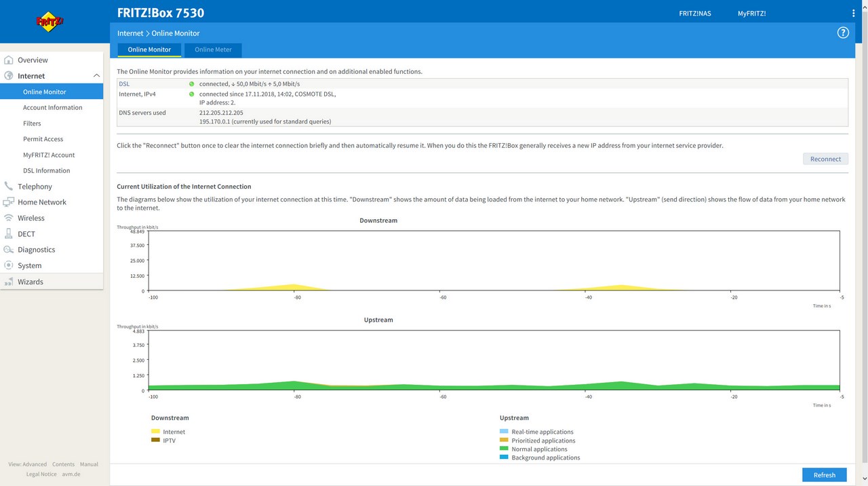Screen dimensions: 868x486
Task: Click the Real-time applications legend swatch
Action: click(x=504, y=431)
